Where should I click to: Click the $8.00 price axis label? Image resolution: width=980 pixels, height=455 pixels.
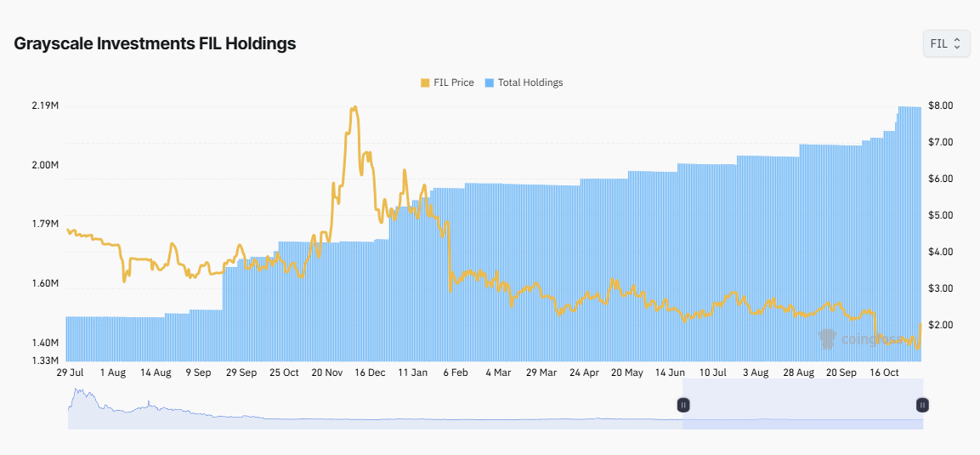point(941,105)
